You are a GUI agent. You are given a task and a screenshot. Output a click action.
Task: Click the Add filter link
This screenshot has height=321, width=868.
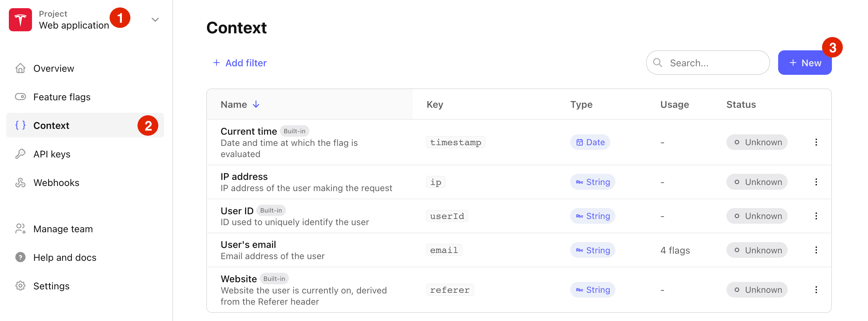point(240,63)
